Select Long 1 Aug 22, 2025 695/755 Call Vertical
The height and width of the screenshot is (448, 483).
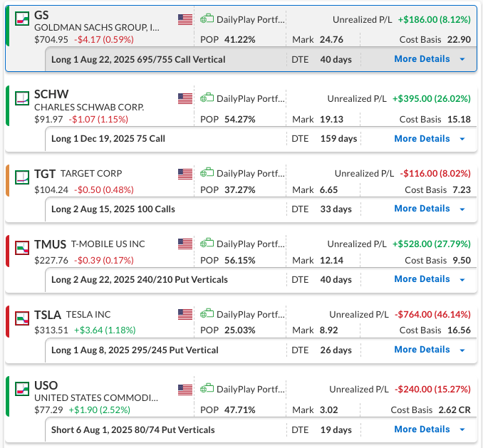click(138, 59)
